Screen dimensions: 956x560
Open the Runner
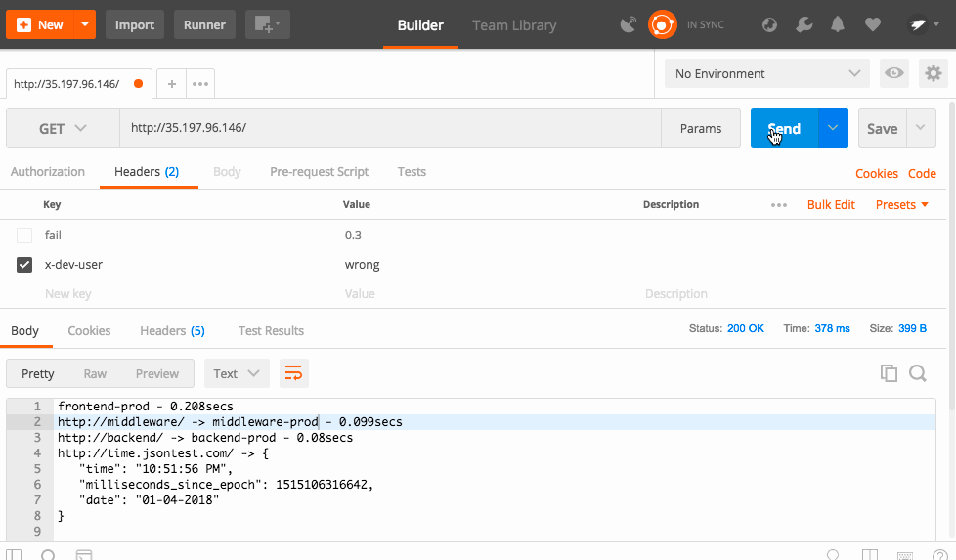tap(204, 25)
